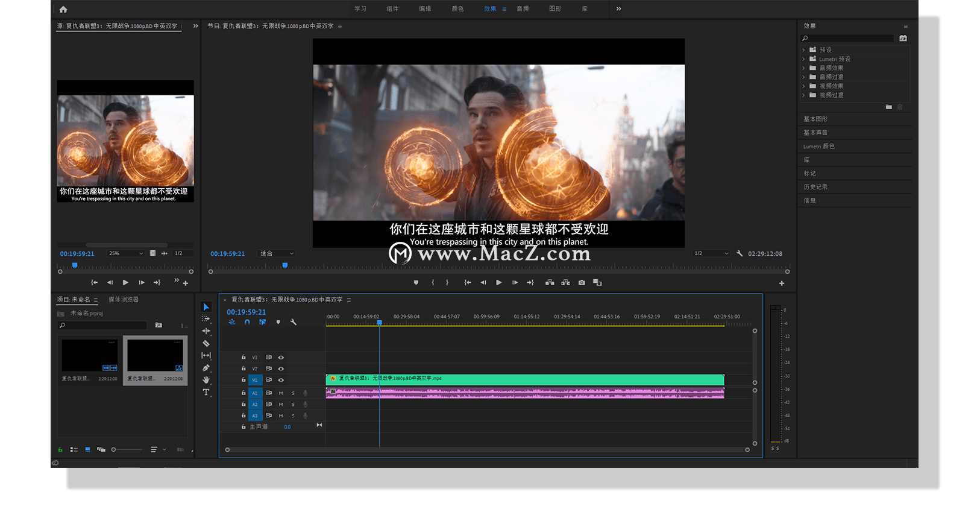The height and width of the screenshot is (506, 980).
Task: Step forward one frame in Program monitor
Action: pos(515,282)
